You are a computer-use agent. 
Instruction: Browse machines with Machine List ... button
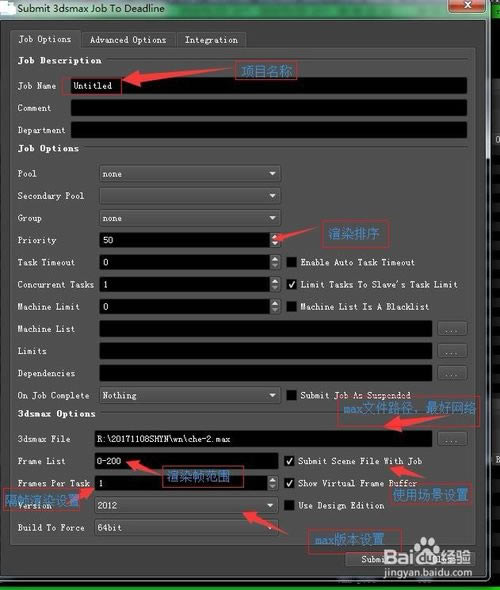pyautogui.click(x=452, y=329)
